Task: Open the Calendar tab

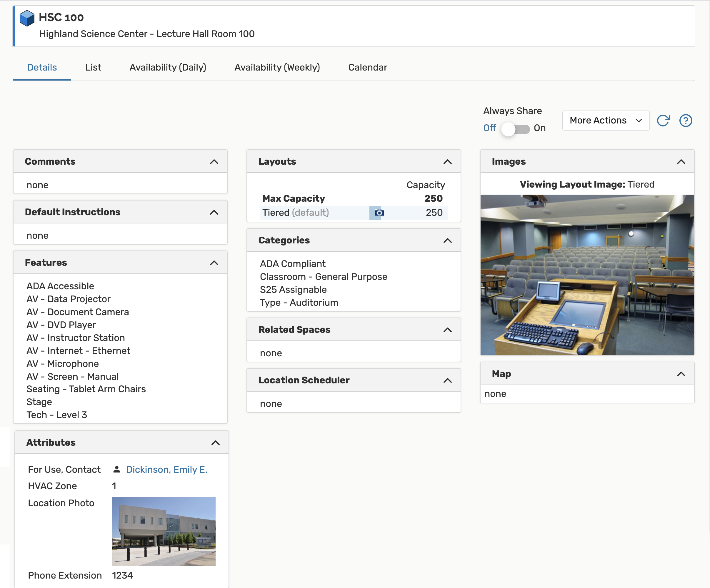Action: coord(368,68)
